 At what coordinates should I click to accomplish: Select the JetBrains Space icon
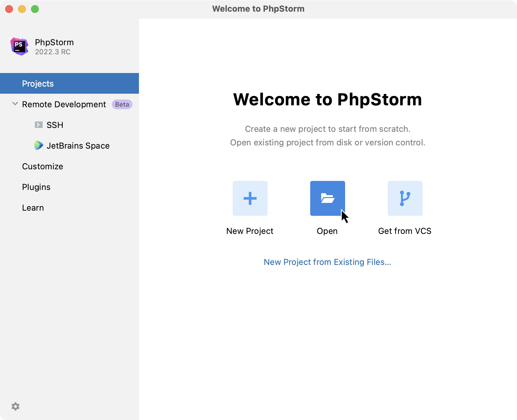coord(38,145)
